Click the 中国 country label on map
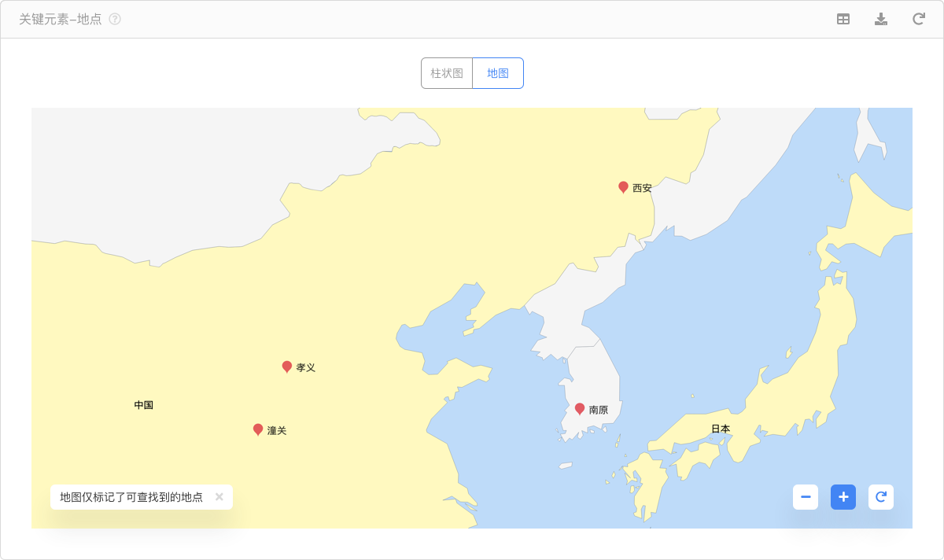Viewport: 944px width, 560px height. [x=143, y=405]
